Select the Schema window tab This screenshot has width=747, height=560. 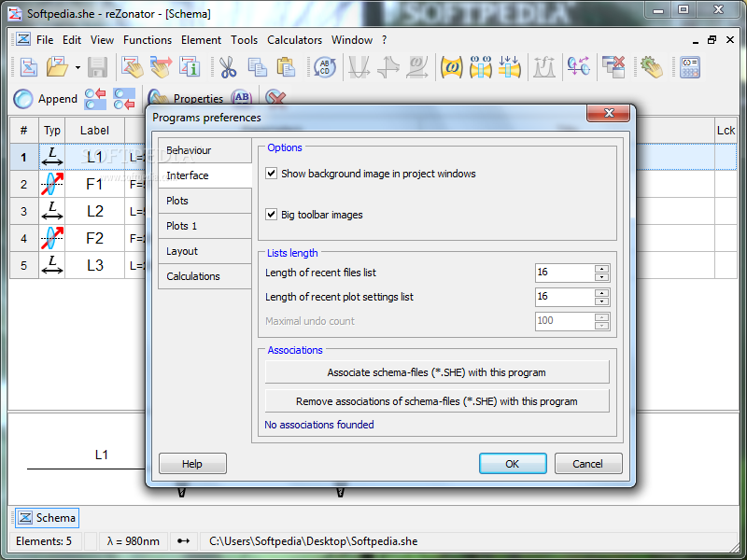(48, 518)
